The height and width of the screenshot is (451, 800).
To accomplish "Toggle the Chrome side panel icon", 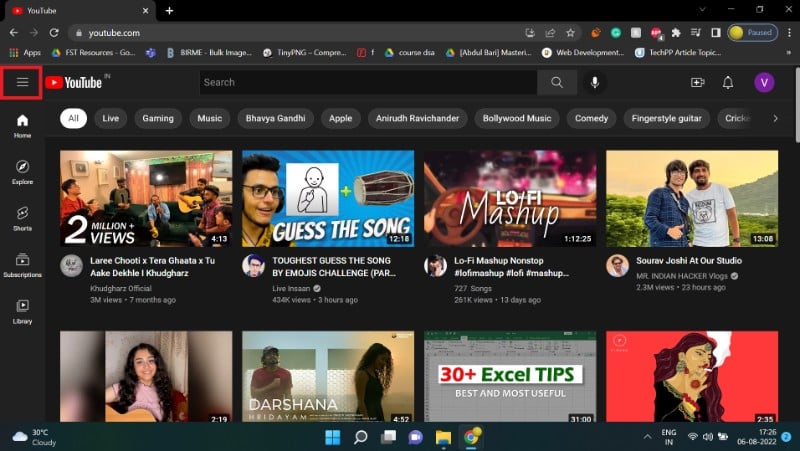I will pyautogui.click(x=715, y=33).
